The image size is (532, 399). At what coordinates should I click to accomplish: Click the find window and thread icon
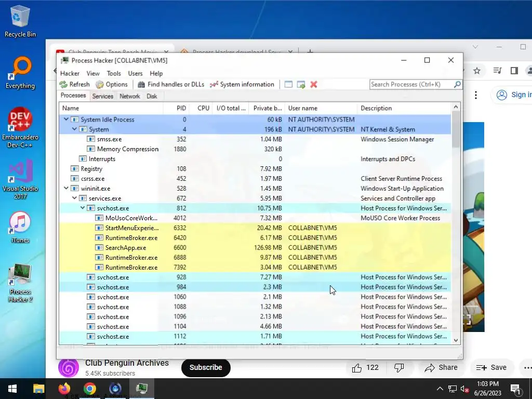tap(301, 85)
